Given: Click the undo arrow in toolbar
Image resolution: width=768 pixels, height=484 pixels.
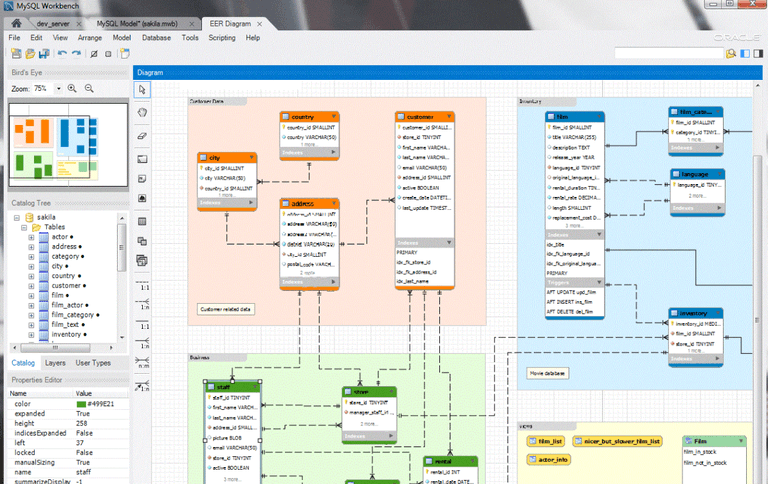Looking at the screenshot, I should click(62, 53).
